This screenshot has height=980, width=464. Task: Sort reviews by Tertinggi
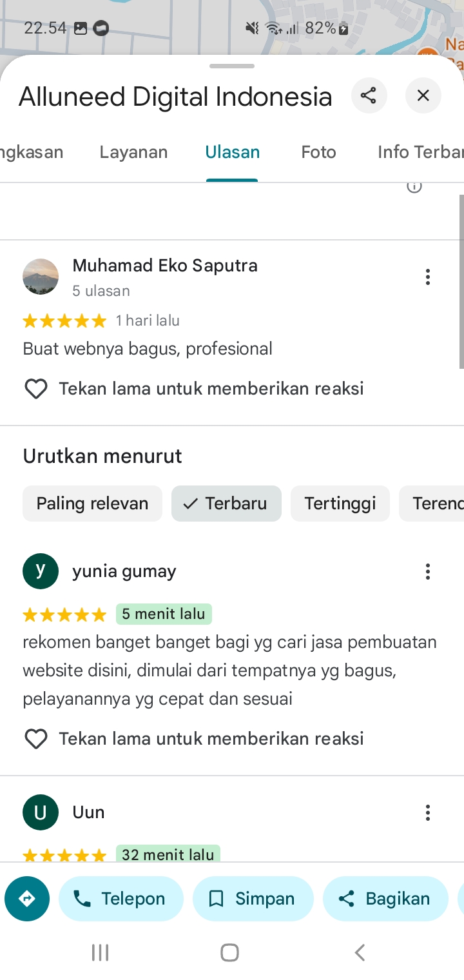pyautogui.click(x=340, y=504)
